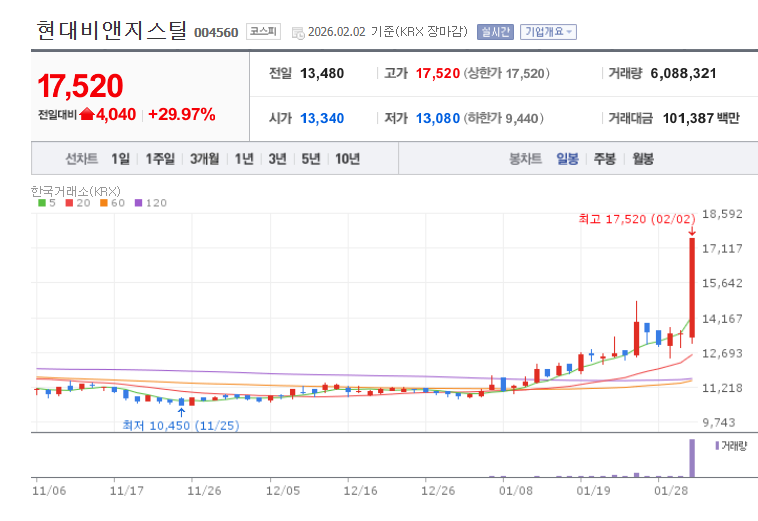
Task: Click the 12/16 date axis label
Action: 360,491
